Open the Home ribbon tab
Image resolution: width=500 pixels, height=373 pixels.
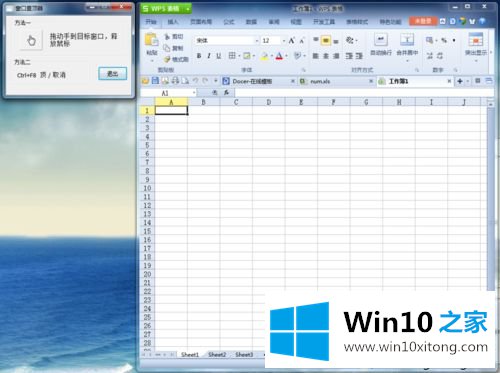point(151,22)
